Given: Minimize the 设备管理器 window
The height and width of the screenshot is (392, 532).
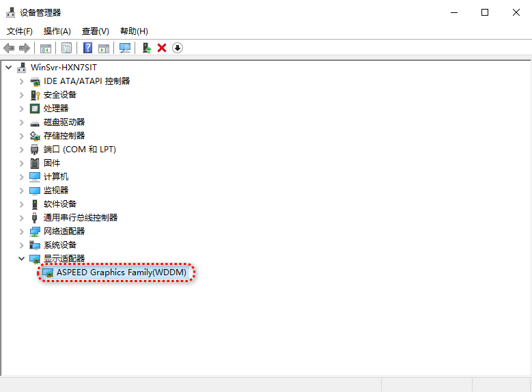Looking at the screenshot, I should coord(454,12).
